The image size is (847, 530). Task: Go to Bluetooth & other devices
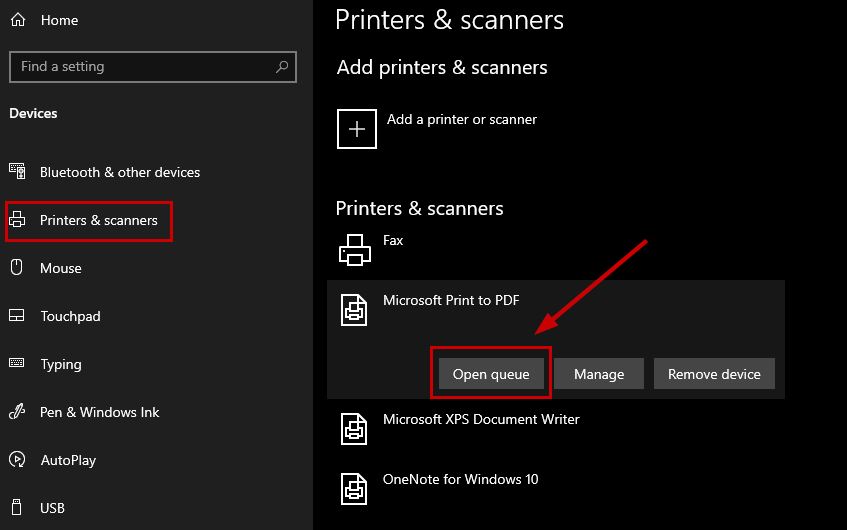(119, 172)
